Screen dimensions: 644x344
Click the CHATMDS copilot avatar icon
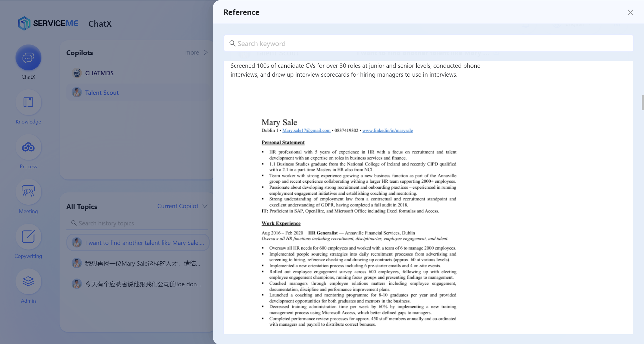pyautogui.click(x=76, y=73)
